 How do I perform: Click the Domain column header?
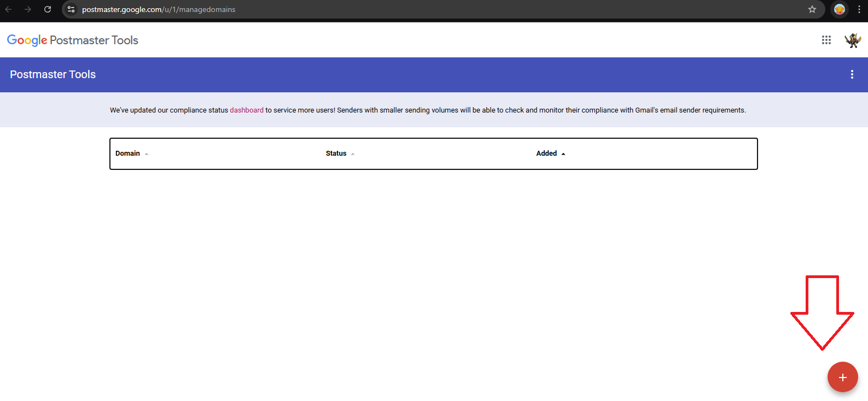(127, 154)
